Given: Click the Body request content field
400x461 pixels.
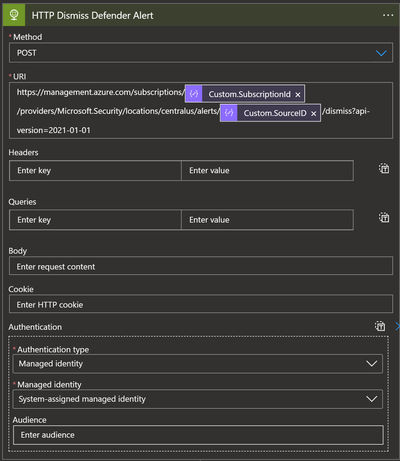Looking at the screenshot, I should 201,266.
